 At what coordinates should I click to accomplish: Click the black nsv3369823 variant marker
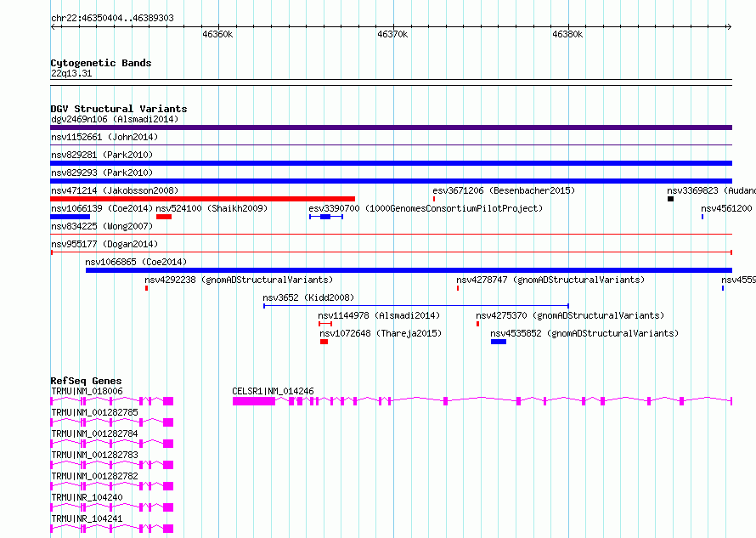click(671, 199)
